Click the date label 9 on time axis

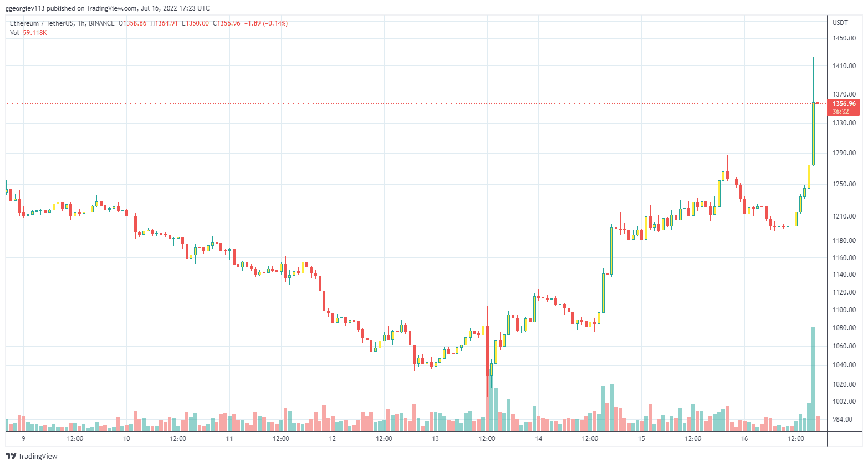coord(23,439)
